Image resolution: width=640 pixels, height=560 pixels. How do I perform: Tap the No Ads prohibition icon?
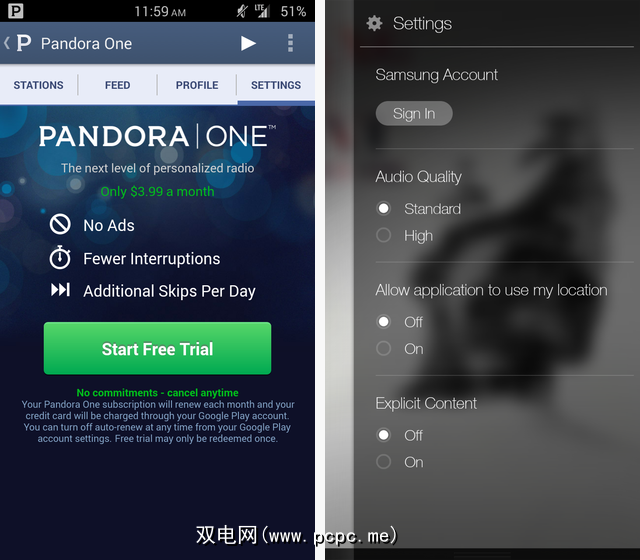point(60,224)
